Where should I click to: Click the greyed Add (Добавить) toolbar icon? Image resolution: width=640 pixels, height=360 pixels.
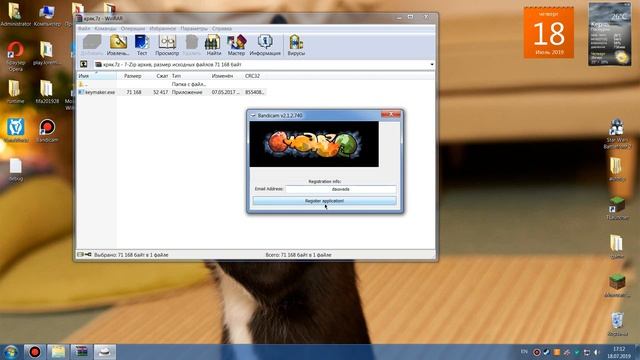92,45
